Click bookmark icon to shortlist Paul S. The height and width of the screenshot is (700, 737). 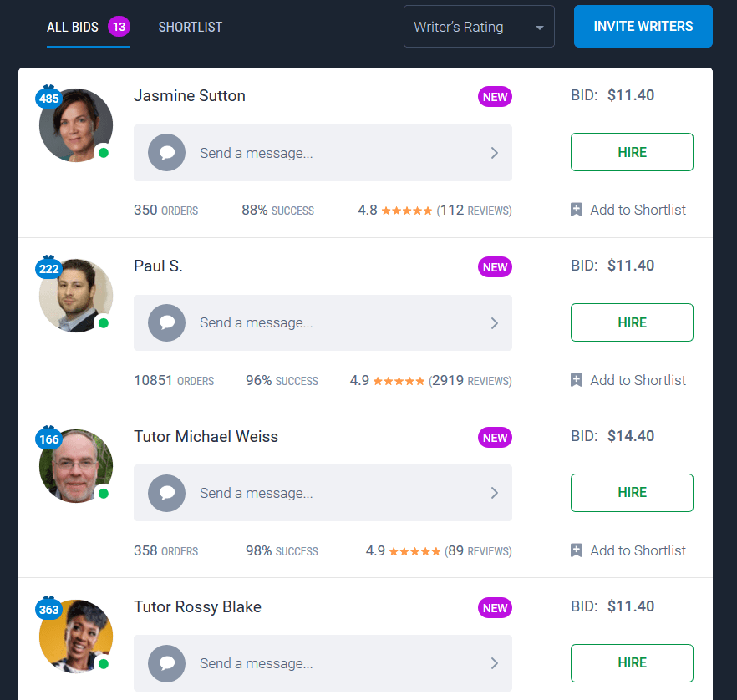pyautogui.click(x=577, y=380)
